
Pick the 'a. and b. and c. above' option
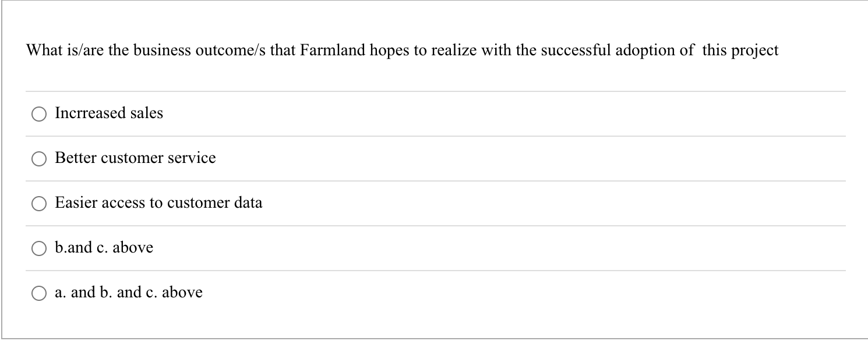[39, 293]
